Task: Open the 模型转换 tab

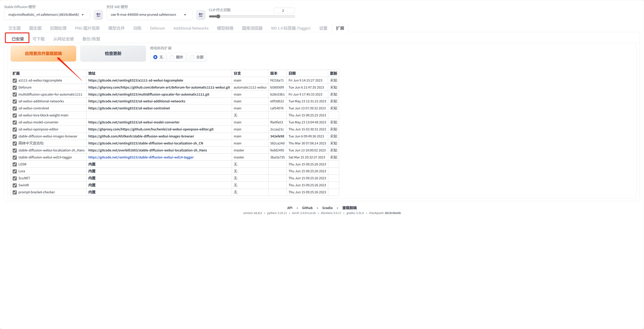Action: click(x=225, y=28)
